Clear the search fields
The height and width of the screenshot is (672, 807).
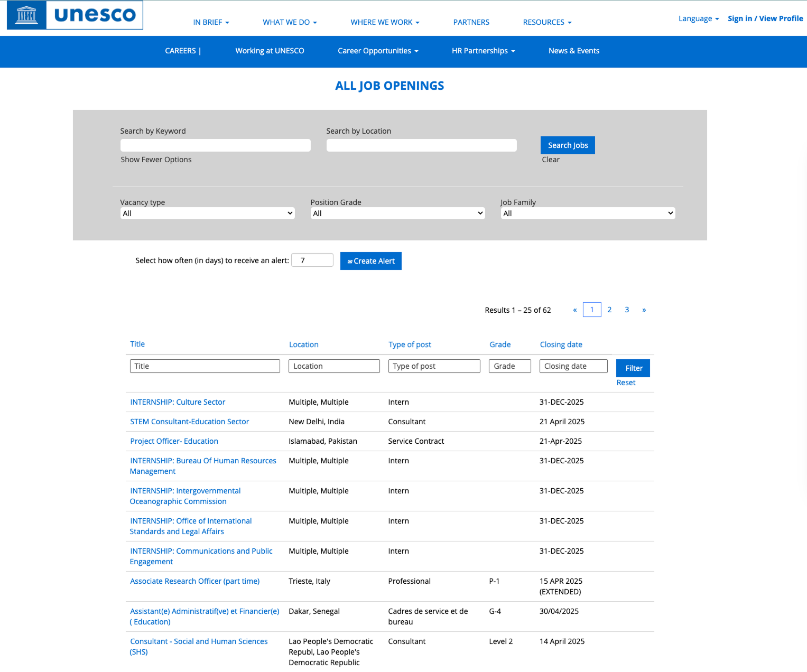(550, 160)
